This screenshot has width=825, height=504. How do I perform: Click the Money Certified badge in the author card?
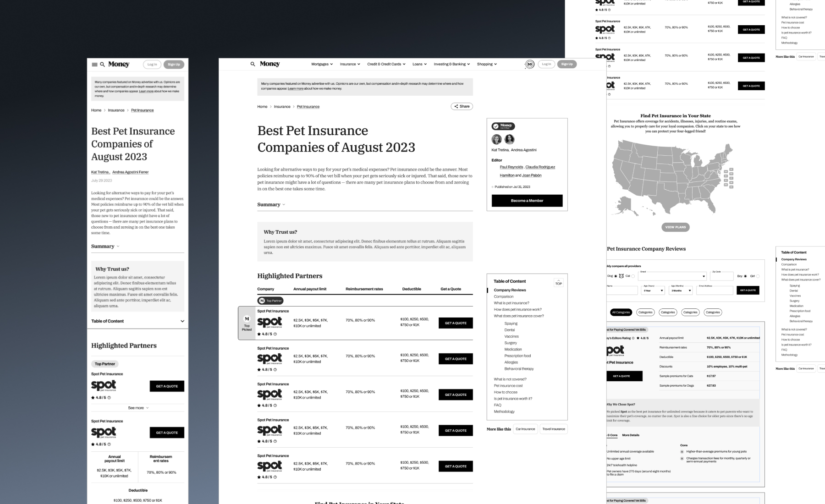tap(503, 126)
